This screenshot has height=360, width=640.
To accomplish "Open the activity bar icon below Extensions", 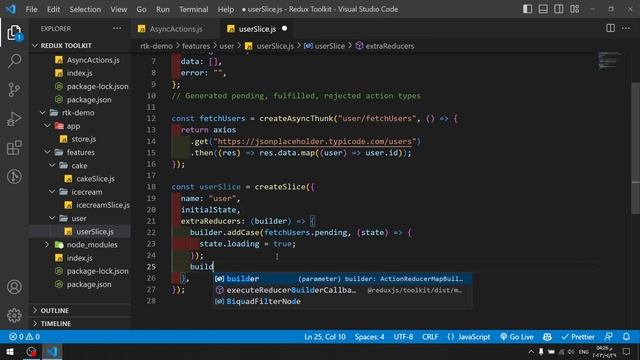I will 14,176.
